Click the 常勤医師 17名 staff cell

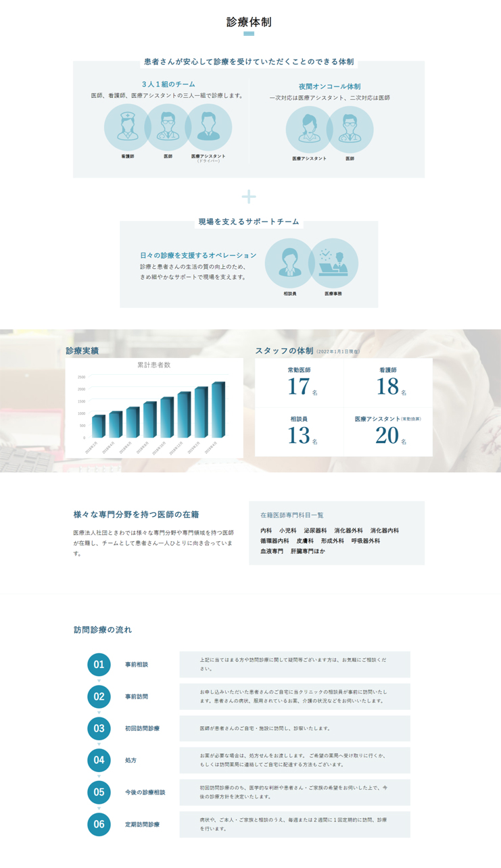click(299, 382)
